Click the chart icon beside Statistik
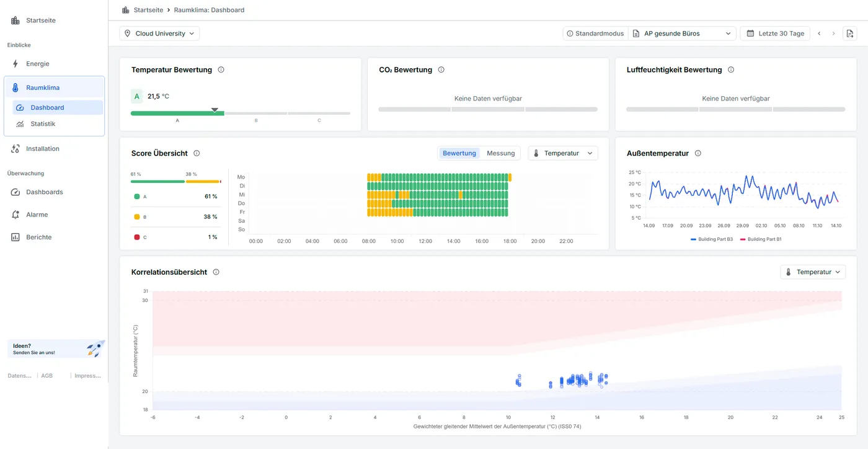This screenshot has height=449, width=868. click(20, 124)
